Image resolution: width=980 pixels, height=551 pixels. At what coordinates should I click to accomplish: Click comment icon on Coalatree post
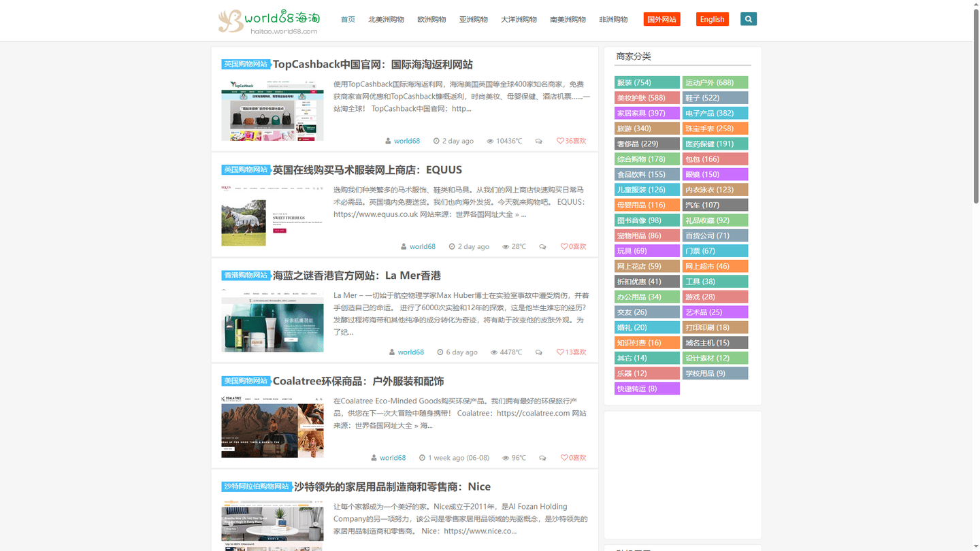[542, 458]
